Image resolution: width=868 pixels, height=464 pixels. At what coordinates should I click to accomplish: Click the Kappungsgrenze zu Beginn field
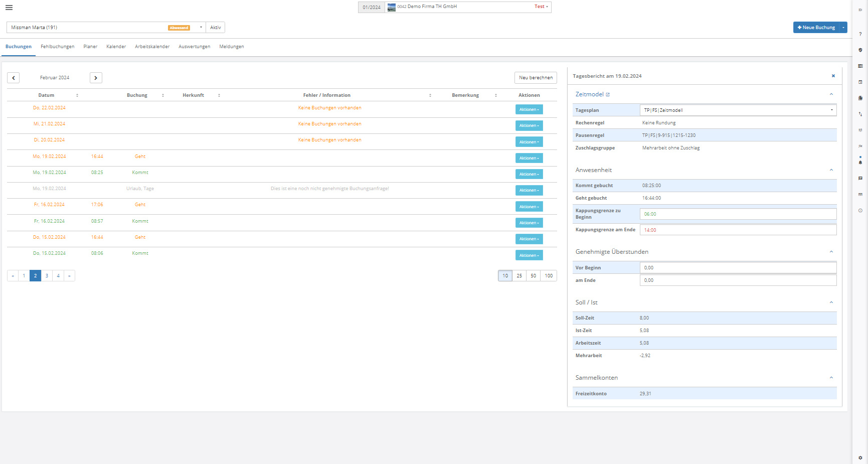(x=738, y=214)
